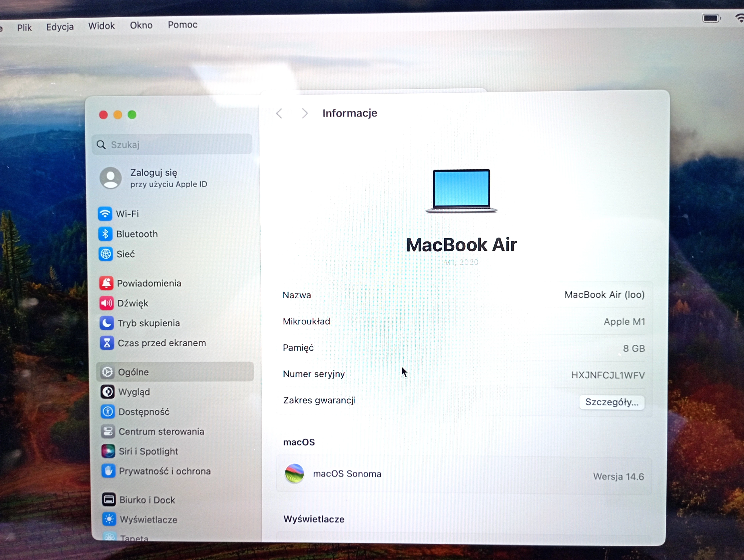This screenshot has width=744, height=560.
Task: Click the Numer seryjny label
Action: coord(314,374)
